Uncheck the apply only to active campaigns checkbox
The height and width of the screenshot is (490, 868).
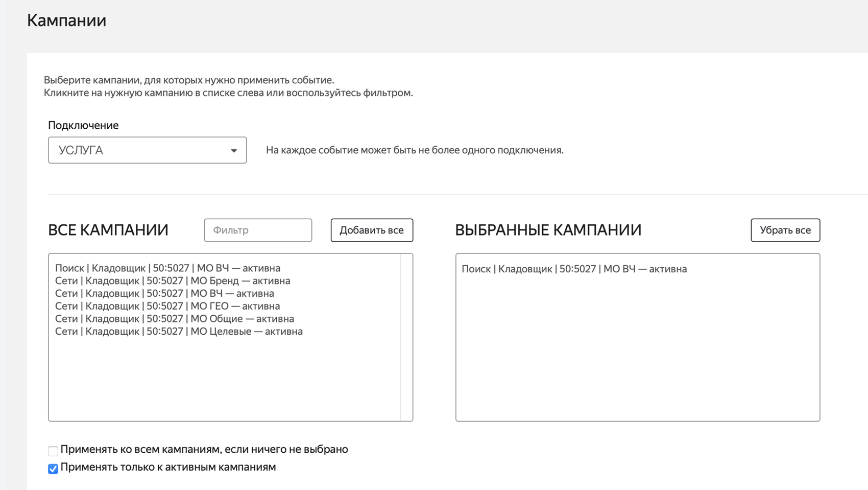pos(53,469)
